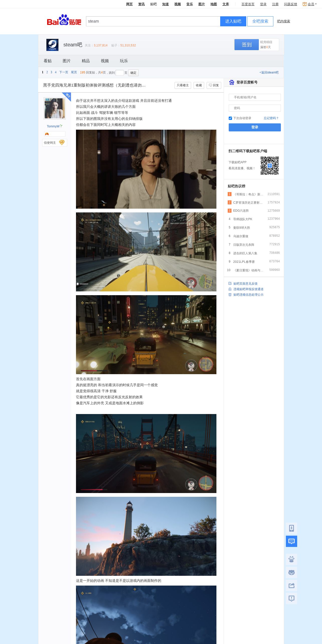The width and height of the screenshot is (322, 644).
Task: Click the QR code for the Tieba app
Action: click(270, 166)
